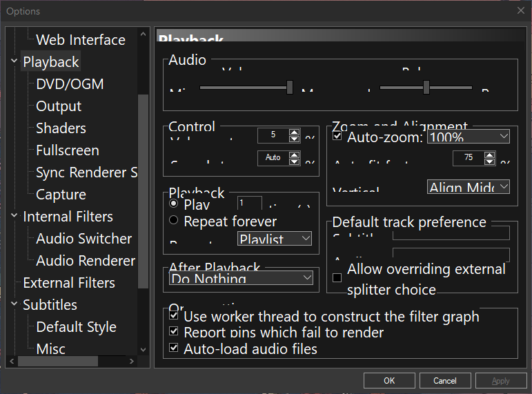Decrease the volume step value of 5
The width and height of the screenshot is (532, 394).
(294, 139)
